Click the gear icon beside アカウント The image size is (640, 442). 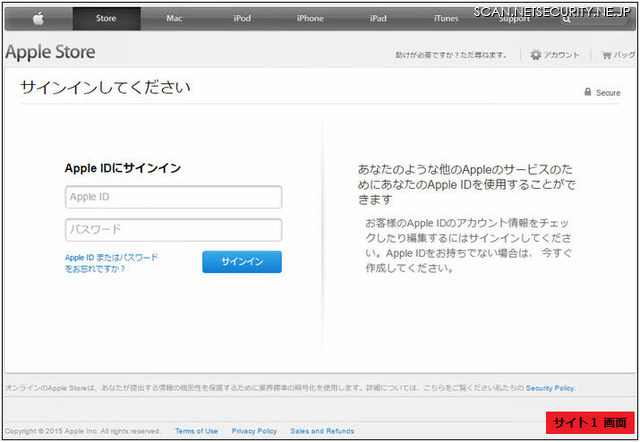pos(536,55)
